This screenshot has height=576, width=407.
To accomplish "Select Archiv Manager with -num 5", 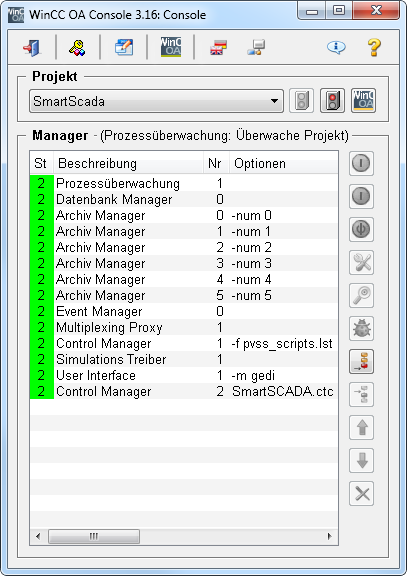I will [x=184, y=295].
